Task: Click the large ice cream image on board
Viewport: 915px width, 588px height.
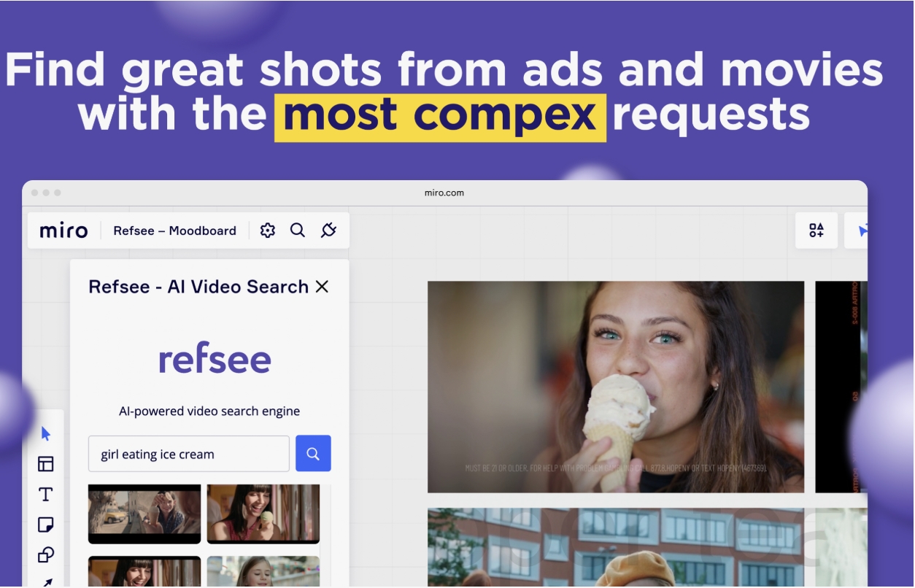Action: click(x=615, y=387)
